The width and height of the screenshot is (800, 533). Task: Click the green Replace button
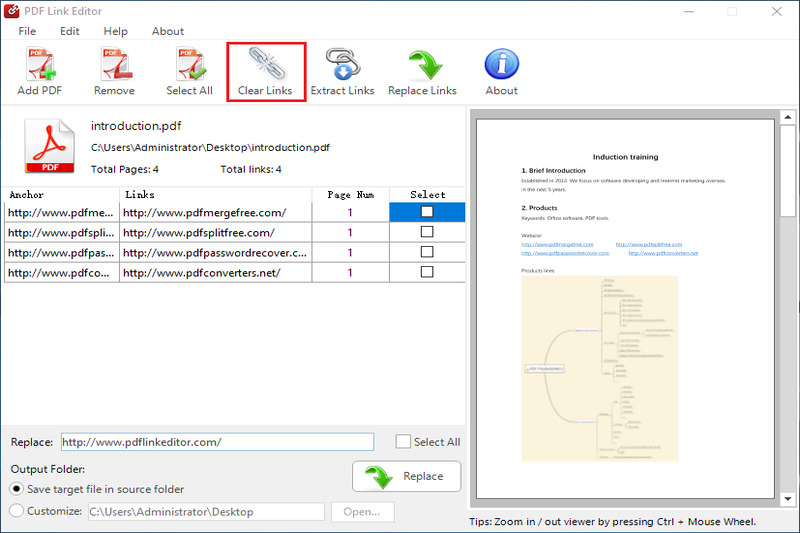[x=406, y=477]
